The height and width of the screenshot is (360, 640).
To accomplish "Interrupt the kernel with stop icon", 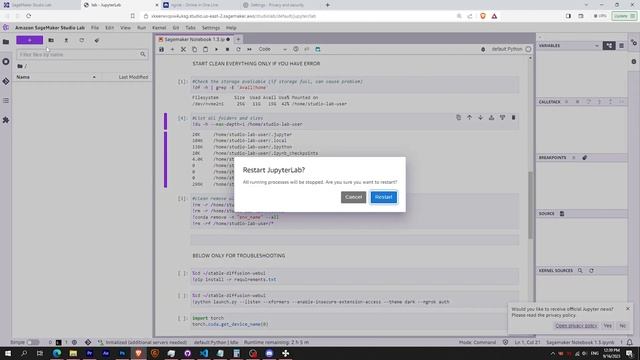I will click(227, 49).
